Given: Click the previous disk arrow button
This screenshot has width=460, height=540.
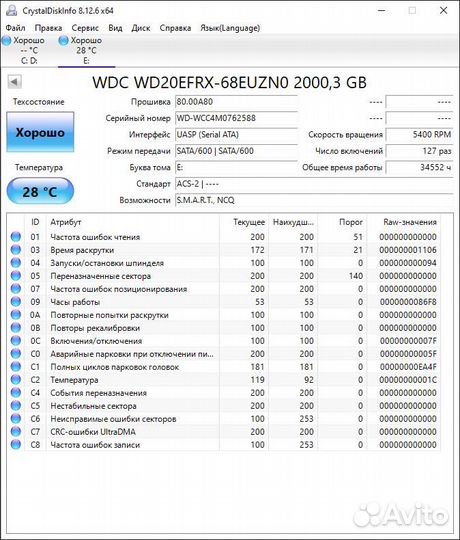Looking at the screenshot, I should click(14, 82).
